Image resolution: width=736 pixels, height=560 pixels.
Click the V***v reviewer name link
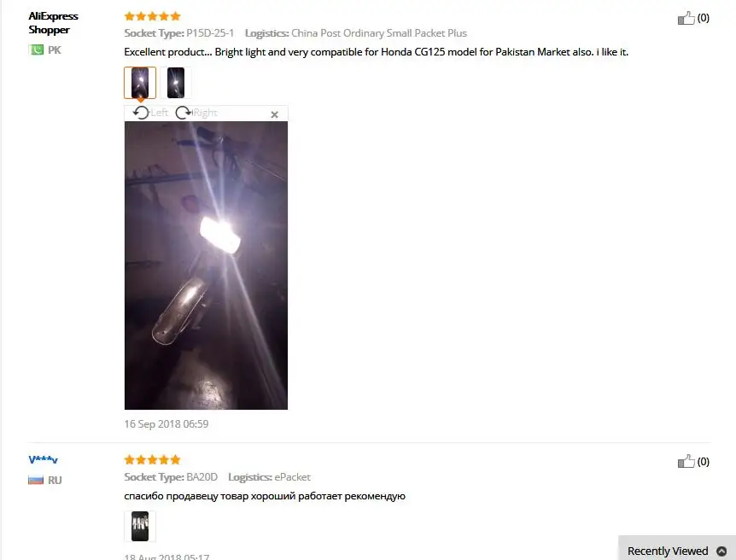coord(43,459)
